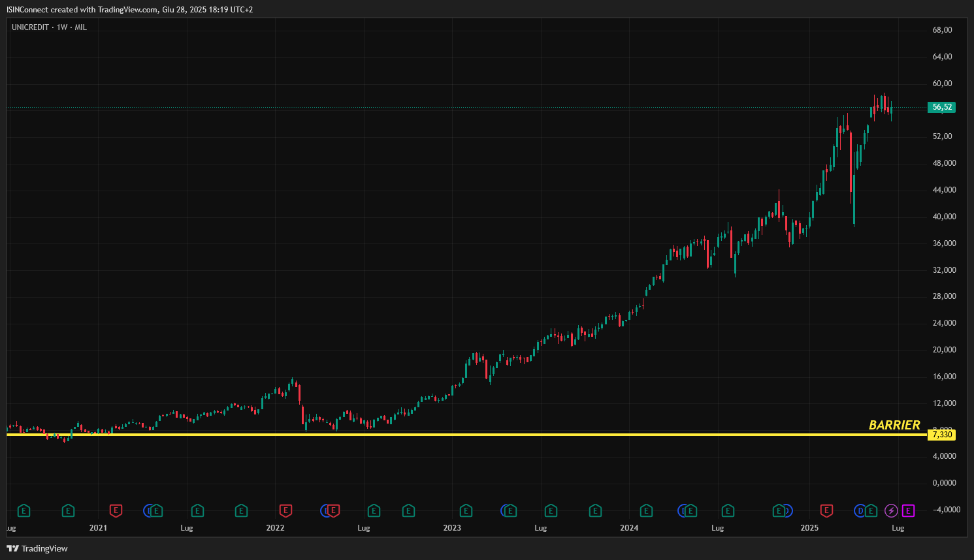Screen dimensions: 974x560
Task: Click the 2025 time axis label
Action: pyautogui.click(x=809, y=528)
